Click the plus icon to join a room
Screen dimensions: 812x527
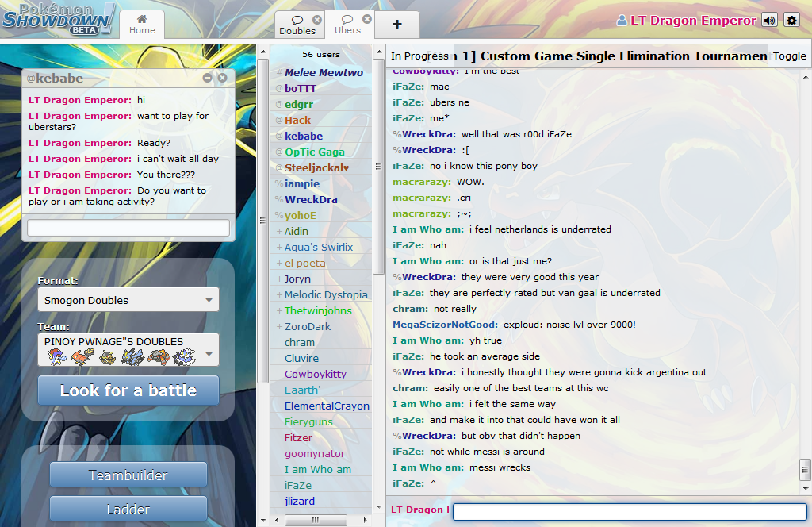point(397,25)
